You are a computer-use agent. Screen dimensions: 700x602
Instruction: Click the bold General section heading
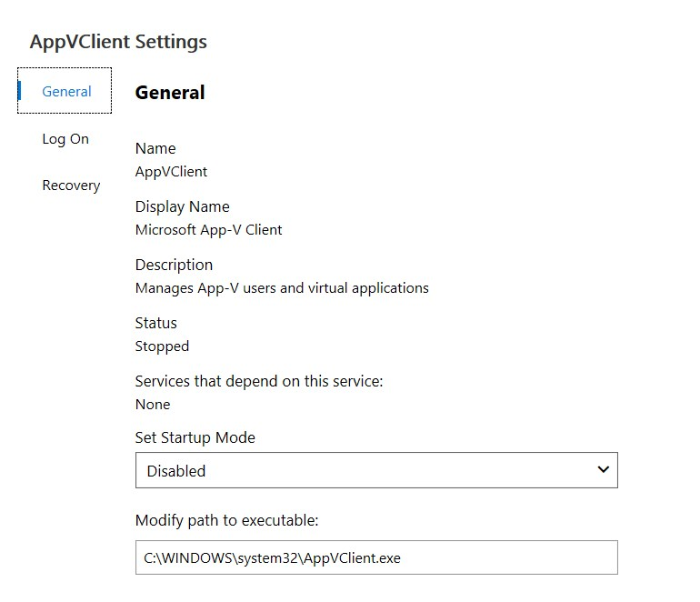pos(170,93)
